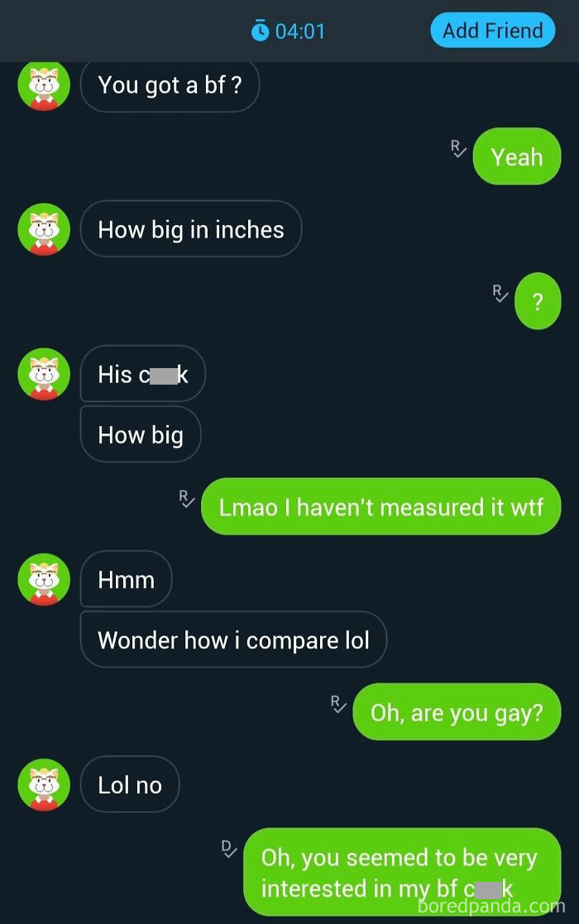Select the "Yeah" message bubble

click(x=517, y=156)
